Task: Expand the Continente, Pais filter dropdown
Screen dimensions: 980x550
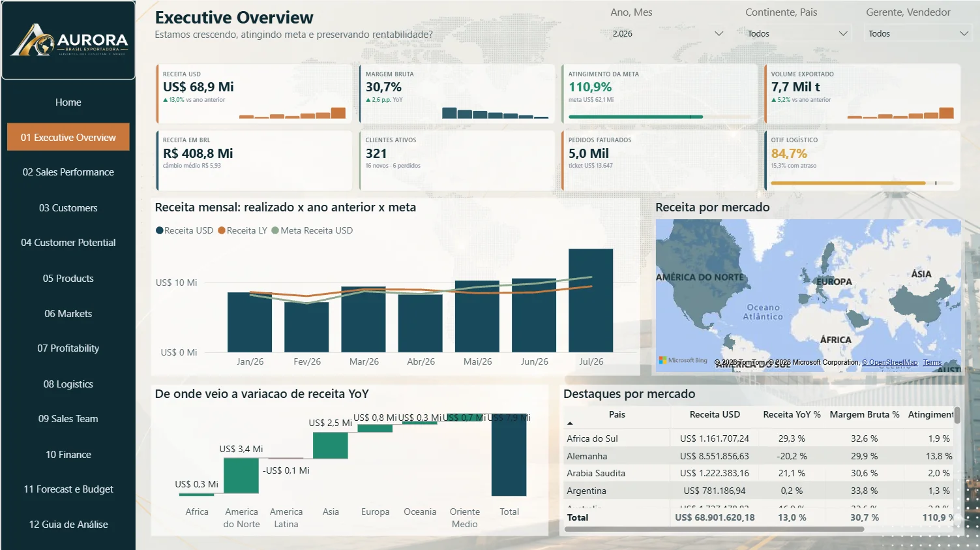Action: click(x=797, y=33)
